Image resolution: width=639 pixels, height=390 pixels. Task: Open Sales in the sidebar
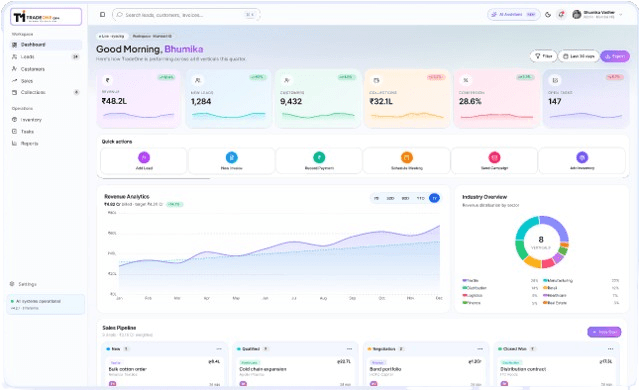[x=46, y=81]
